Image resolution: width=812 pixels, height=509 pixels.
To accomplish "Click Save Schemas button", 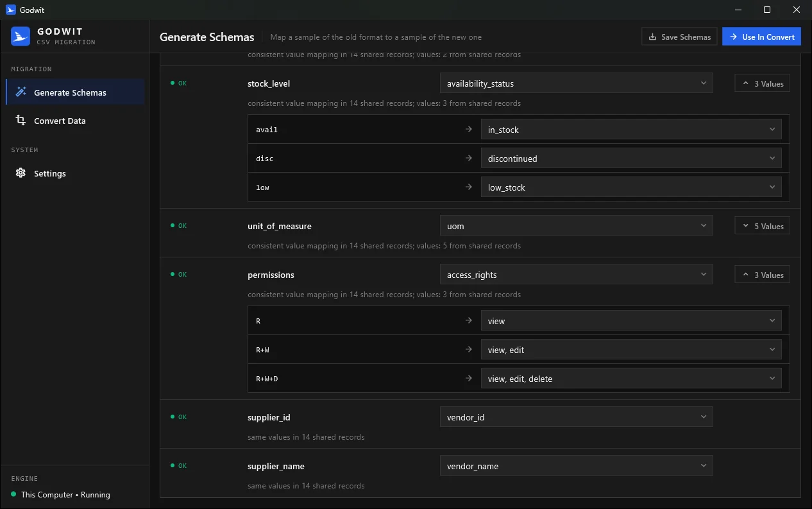I will [x=679, y=37].
